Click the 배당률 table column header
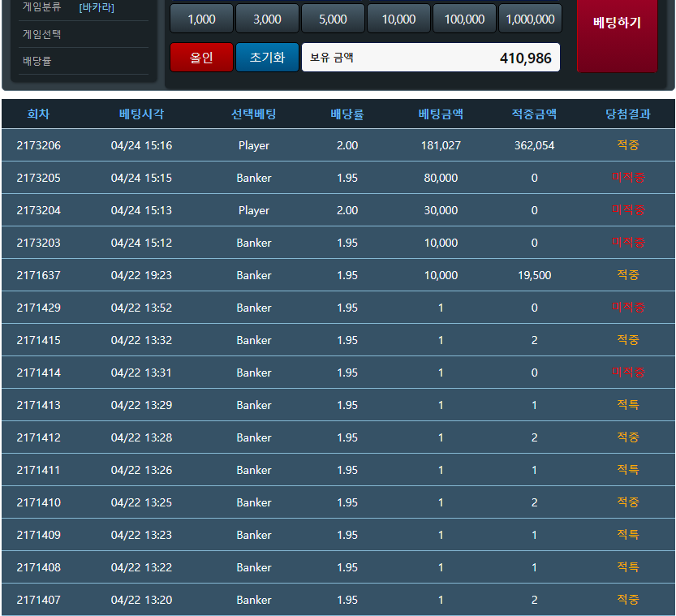676x616 pixels. pos(347,114)
